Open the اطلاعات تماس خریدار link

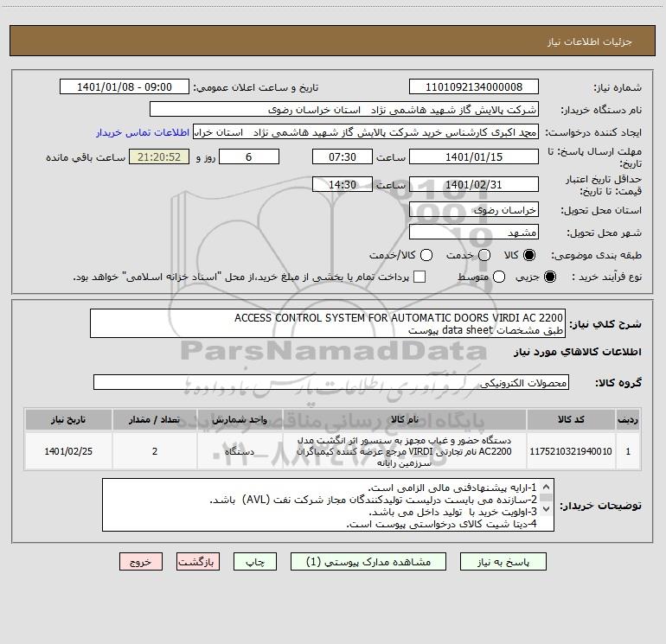143,132
